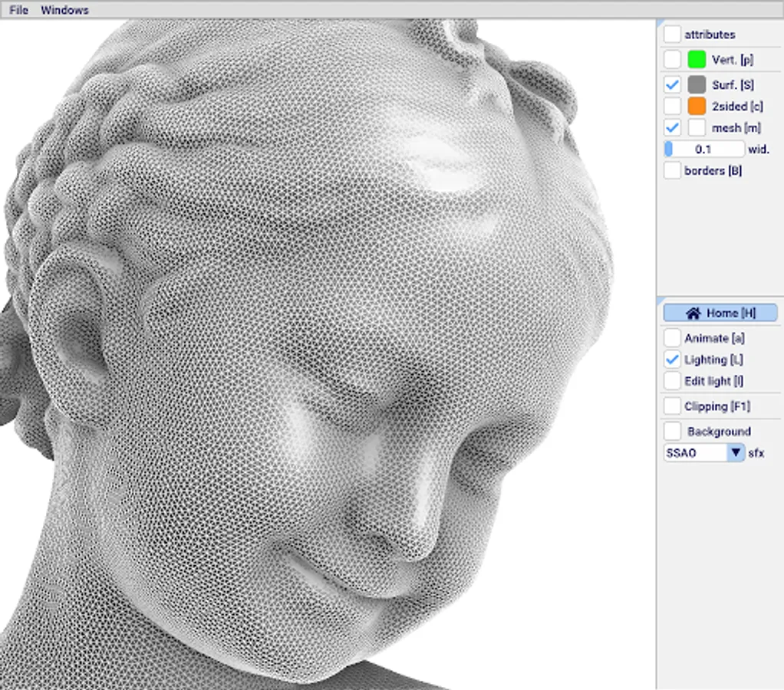Click the sfx dropdown arrow
Screen dimensions: 784x690
735,452
